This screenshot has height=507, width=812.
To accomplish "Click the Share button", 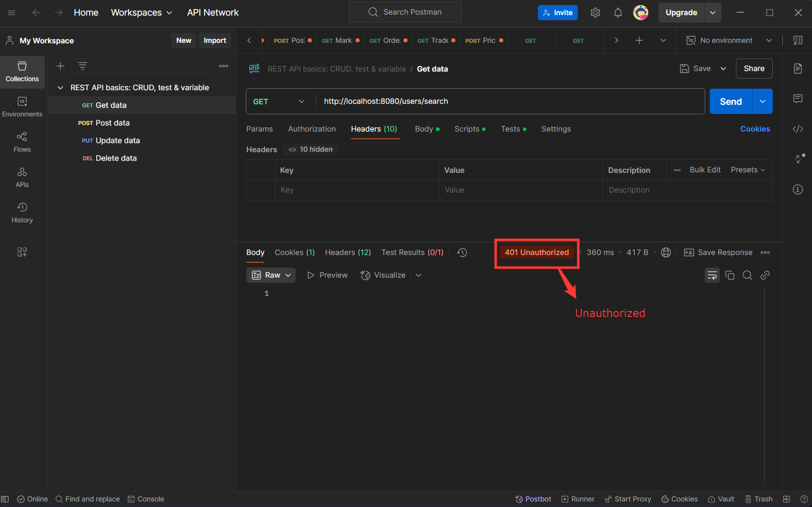I will click(x=754, y=69).
